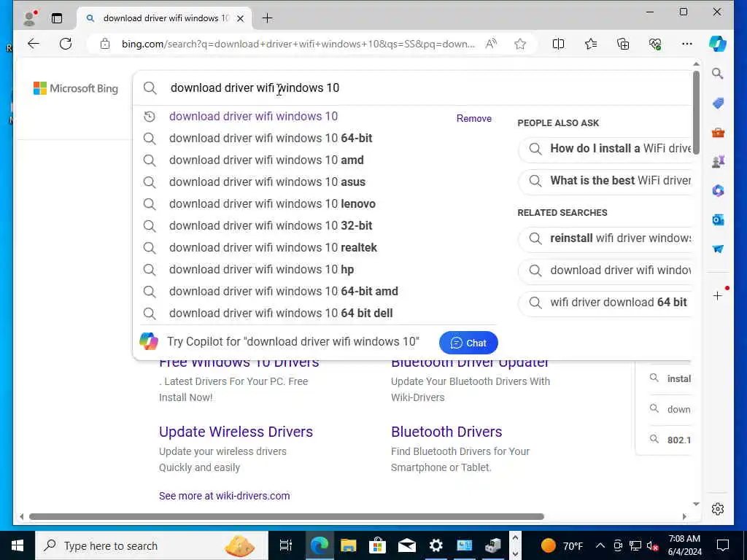747x560 pixels.
Task: Select the '64 bit dell' search suggestion
Action: pyautogui.click(x=281, y=314)
